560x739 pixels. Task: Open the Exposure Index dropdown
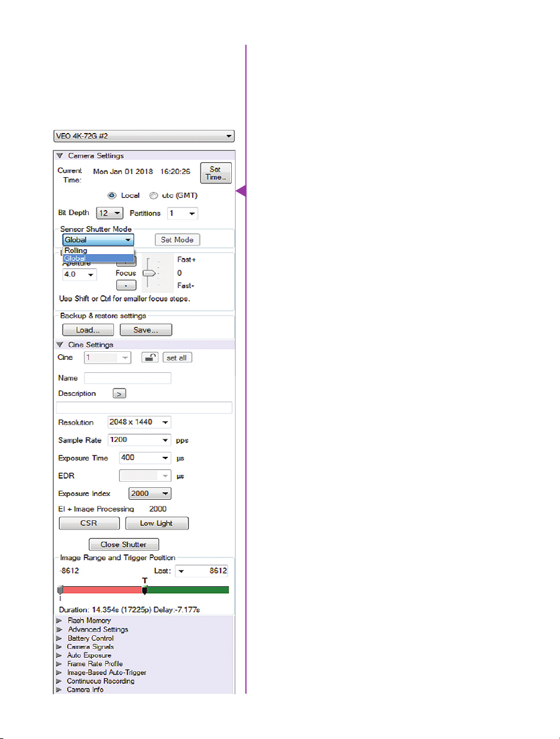[150, 493]
